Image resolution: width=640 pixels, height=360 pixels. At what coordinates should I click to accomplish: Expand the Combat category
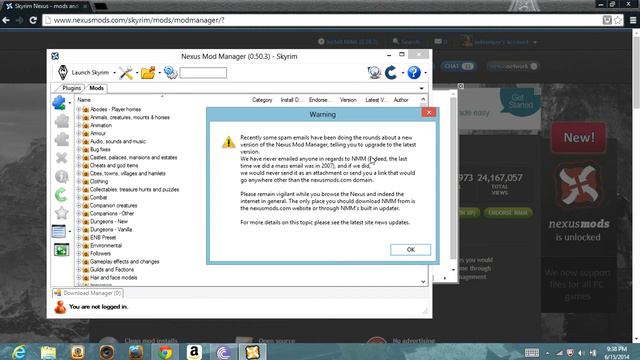[79, 198]
